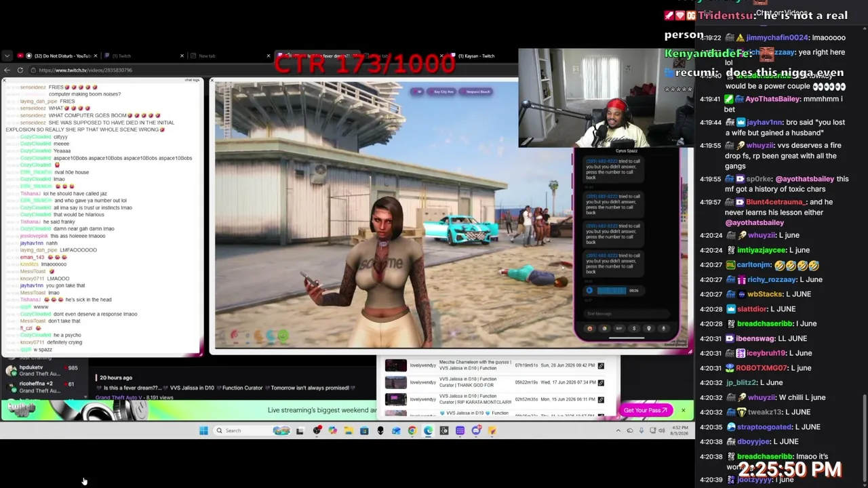Go back in the browser
This screenshot has height=488, width=868.
(x=7, y=70)
